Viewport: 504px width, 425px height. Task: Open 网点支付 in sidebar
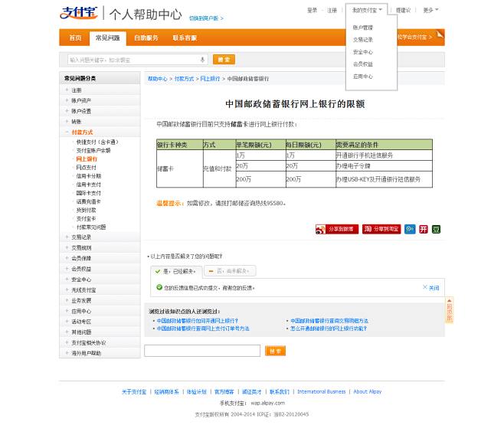click(x=86, y=168)
